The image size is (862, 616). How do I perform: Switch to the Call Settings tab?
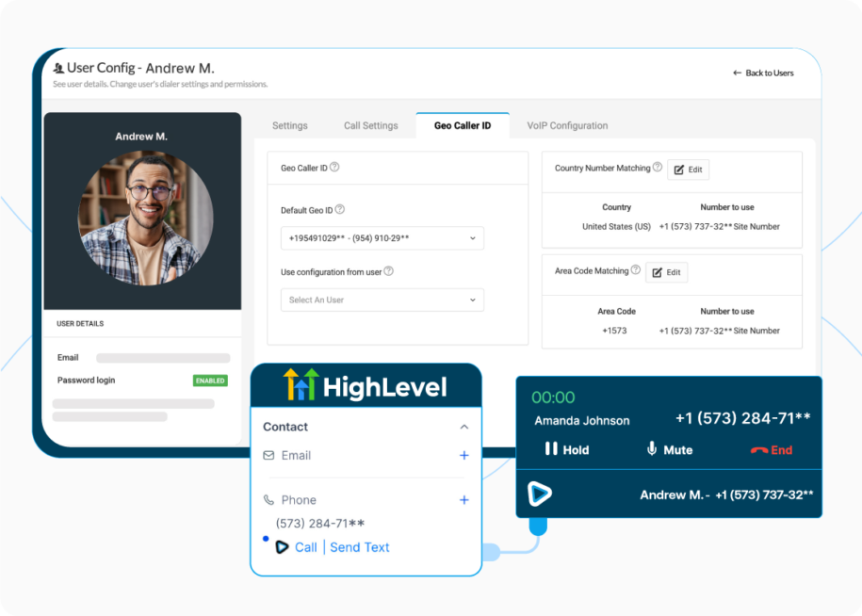[371, 126]
